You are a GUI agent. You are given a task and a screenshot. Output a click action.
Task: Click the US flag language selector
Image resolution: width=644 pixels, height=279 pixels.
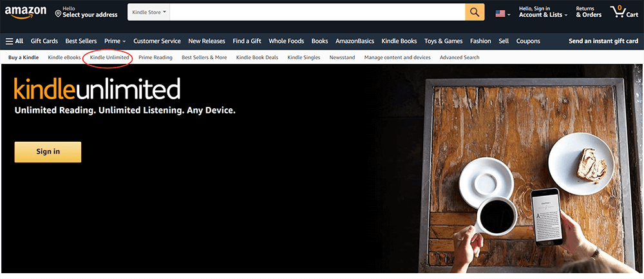coord(502,13)
